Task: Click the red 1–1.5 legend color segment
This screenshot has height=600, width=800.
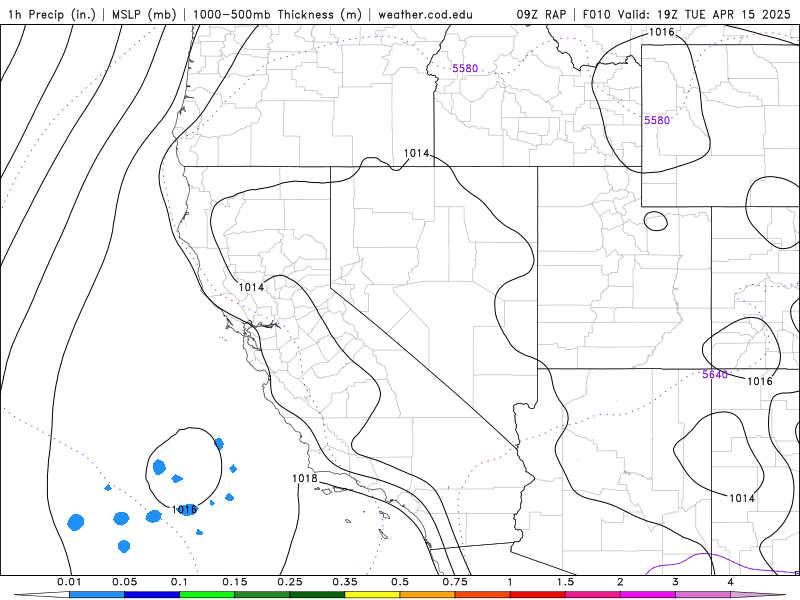Action: (538, 595)
